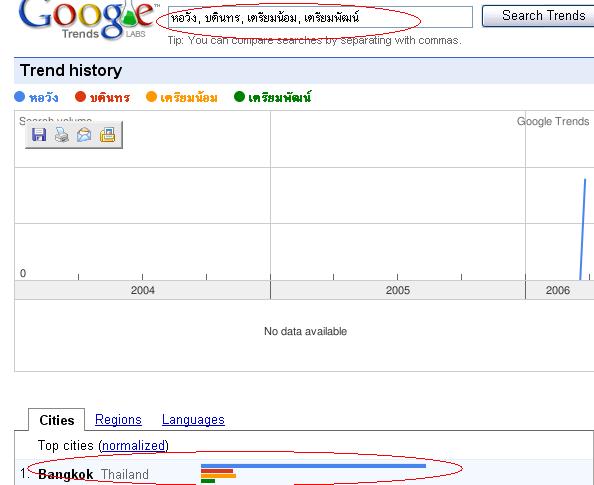Click the long blue bar for Bangkok
594x485 pixels.
[313, 466]
